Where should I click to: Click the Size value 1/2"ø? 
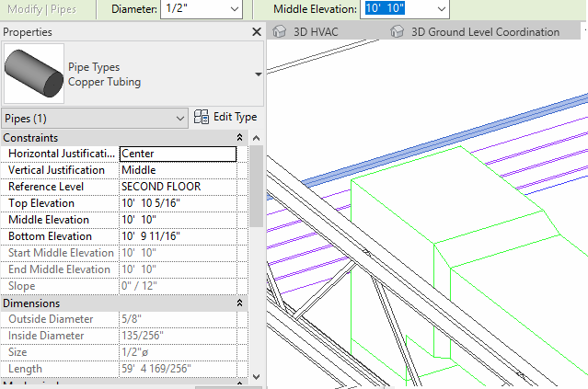coord(178,352)
